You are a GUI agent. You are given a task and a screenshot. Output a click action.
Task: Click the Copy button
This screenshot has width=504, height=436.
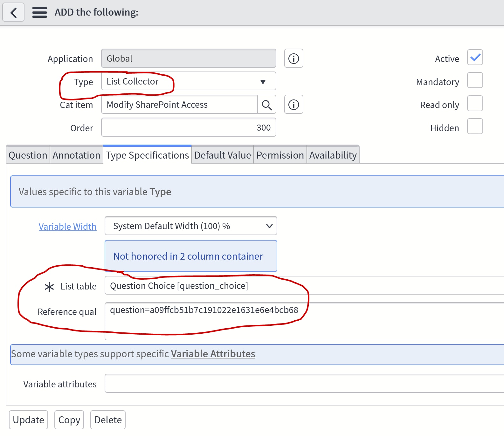(x=69, y=420)
